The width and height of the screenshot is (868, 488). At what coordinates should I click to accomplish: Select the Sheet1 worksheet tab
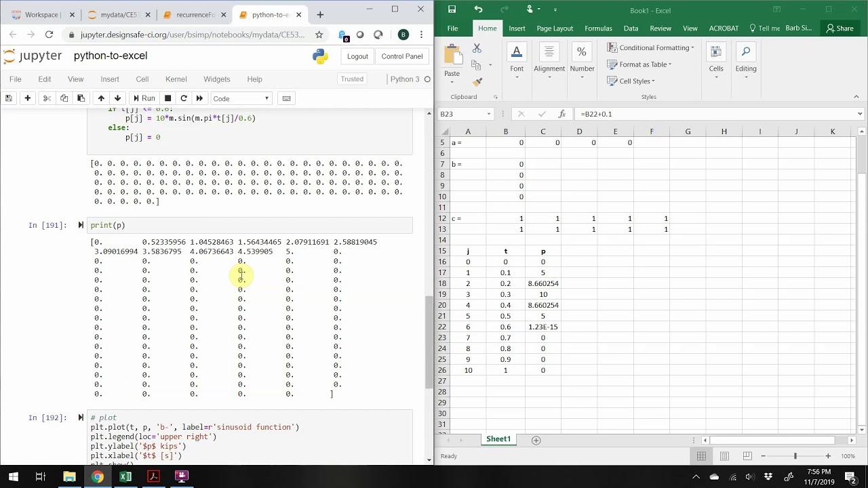[498, 439]
